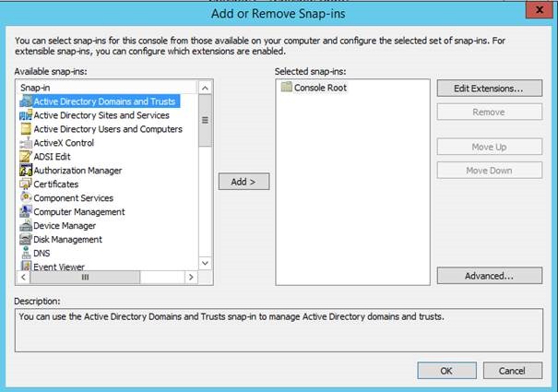Click the vertical scrollbar down arrow
558x392 pixels.
coord(205,263)
